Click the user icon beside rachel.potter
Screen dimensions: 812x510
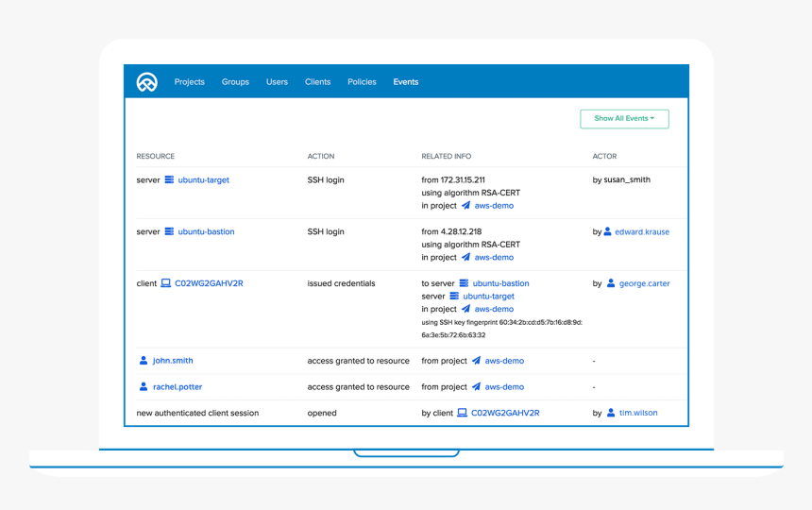pos(144,386)
